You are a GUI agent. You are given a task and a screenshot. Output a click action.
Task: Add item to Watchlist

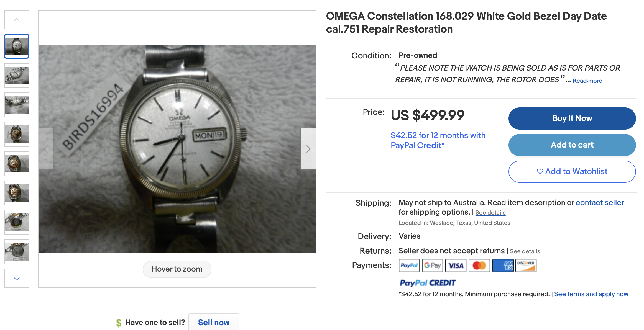click(572, 171)
